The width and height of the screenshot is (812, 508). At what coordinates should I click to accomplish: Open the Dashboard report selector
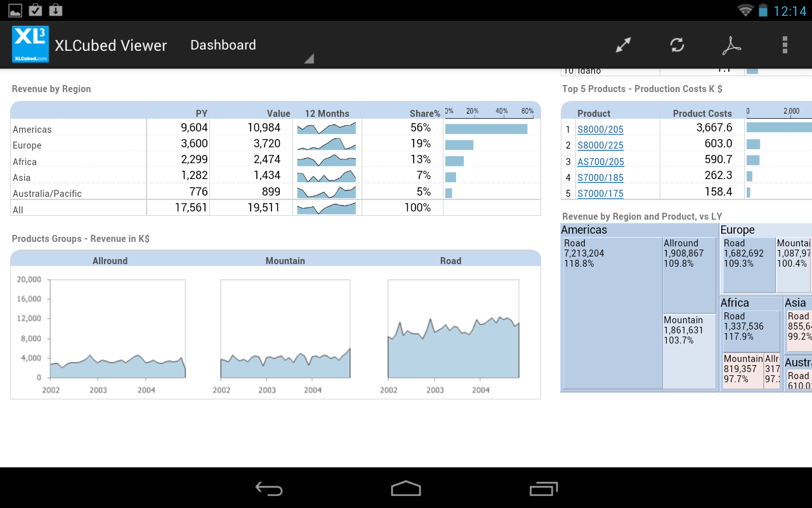tap(223, 45)
